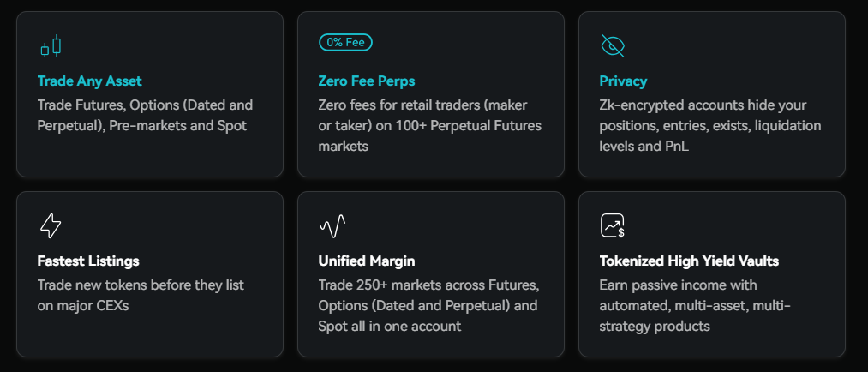Screen dimensions: 868x372
Task: Open the Zero Fee Perps heading
Action: point(367,81)
